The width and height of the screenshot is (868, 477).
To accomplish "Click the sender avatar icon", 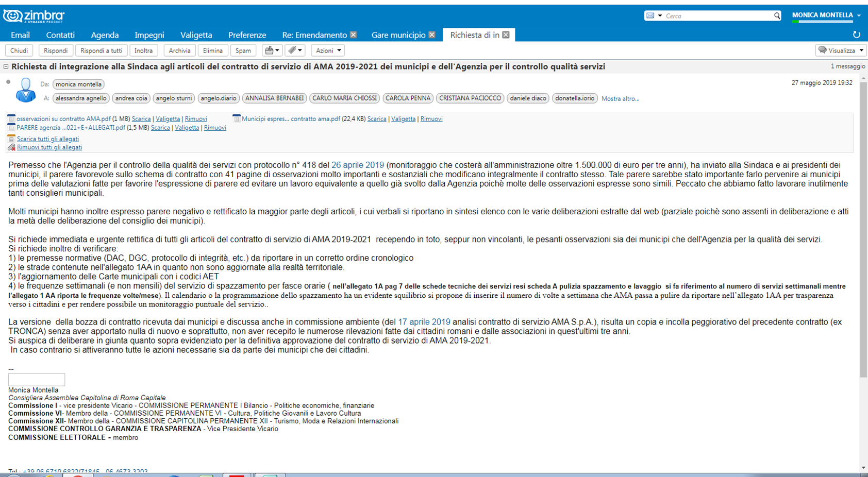I will 25,90.
